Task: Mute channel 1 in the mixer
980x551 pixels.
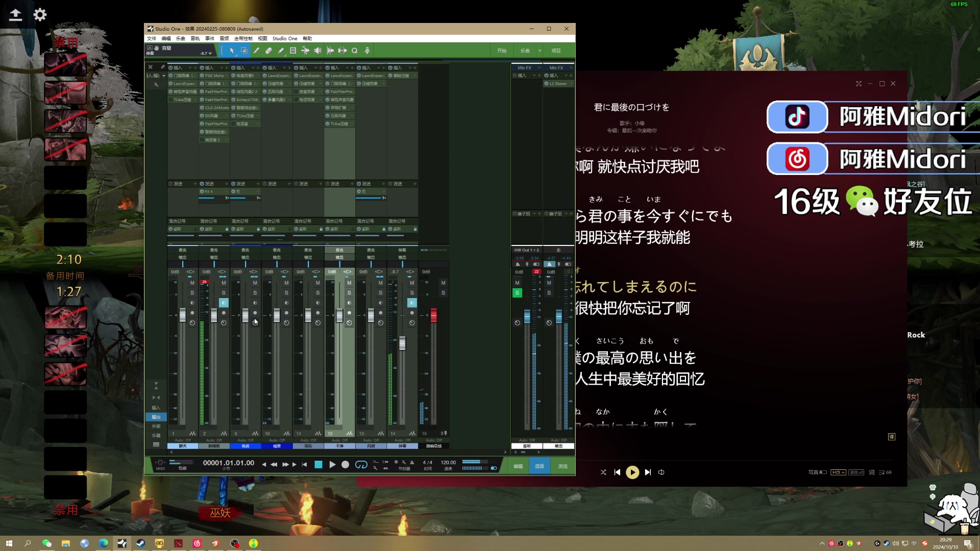Action: [x=192, y=283]
